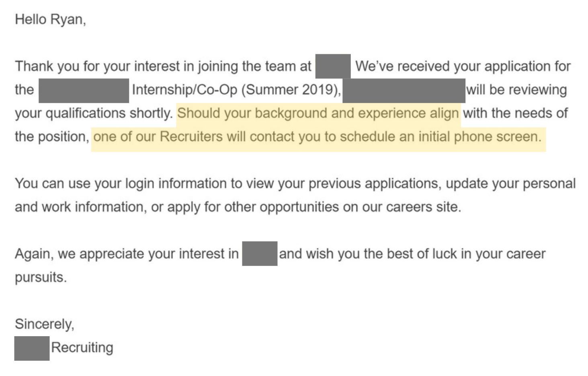588x376 pixels.
Task: Click the redacted position name before 'Internship/Co-Op'
Action: coord(84,90)
